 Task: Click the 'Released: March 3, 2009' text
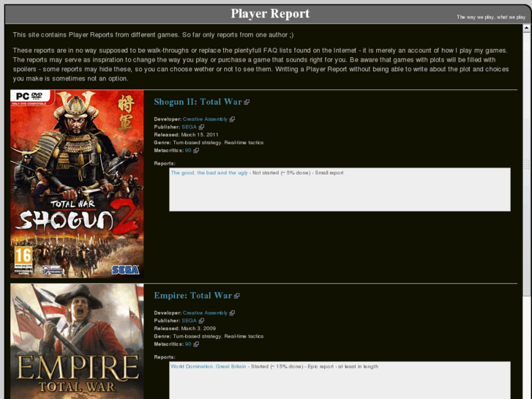[x=185, y=329]
